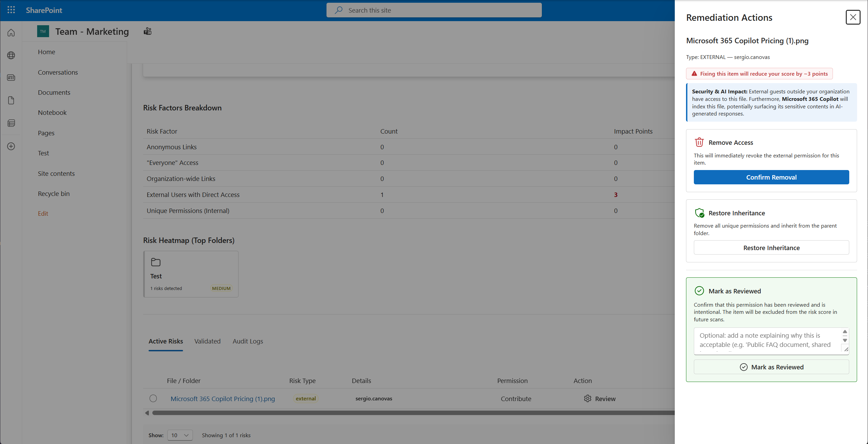Open Site contents in navigation
The height and width of the screenshot is (444, 868).
coord(56,173)
